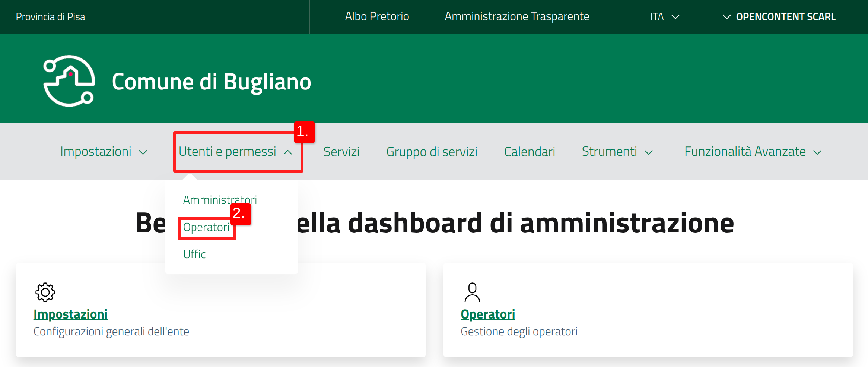Select Uffici from the submenu
Image resolution: width=868 pixels, height=367 pixels.
pyautogui.click(x=195, y=254)
